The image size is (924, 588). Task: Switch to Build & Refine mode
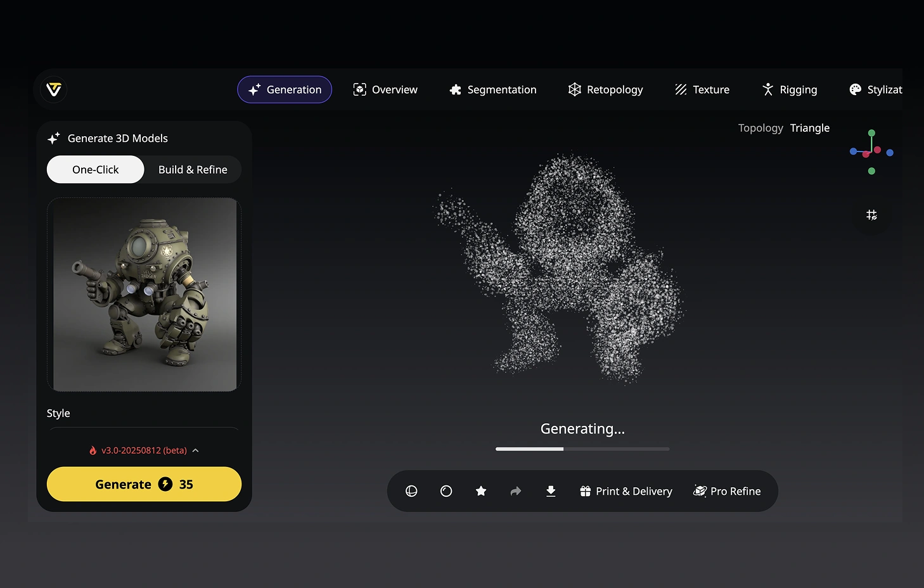pos(193,170)
